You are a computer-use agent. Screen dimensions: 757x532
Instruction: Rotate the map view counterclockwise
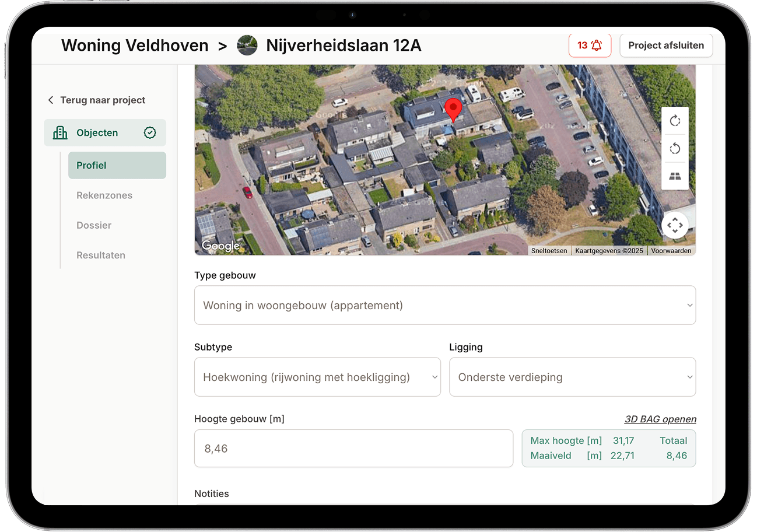pos(675,148)
